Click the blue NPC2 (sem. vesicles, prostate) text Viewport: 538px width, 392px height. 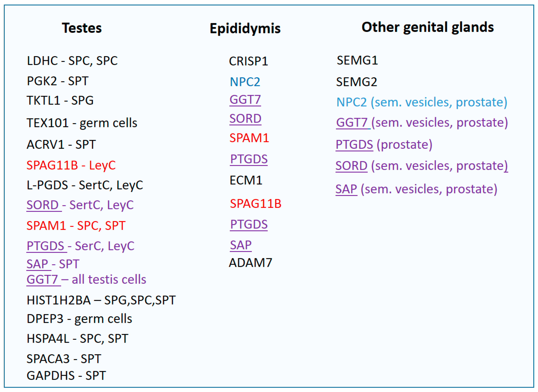[422, 102]
